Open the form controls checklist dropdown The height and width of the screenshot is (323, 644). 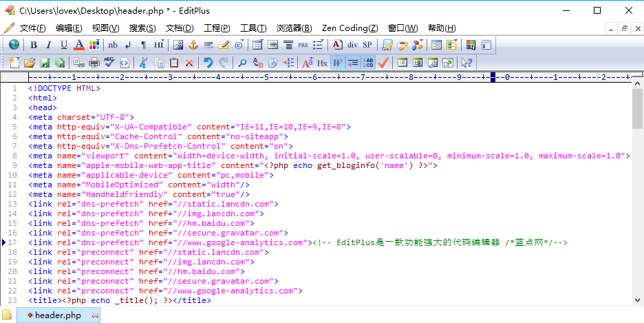452,44
